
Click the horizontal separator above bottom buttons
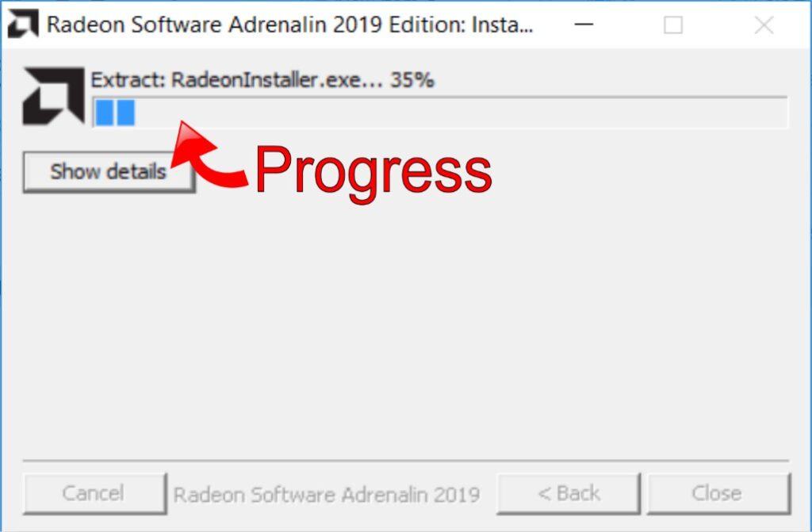point(405,460)
